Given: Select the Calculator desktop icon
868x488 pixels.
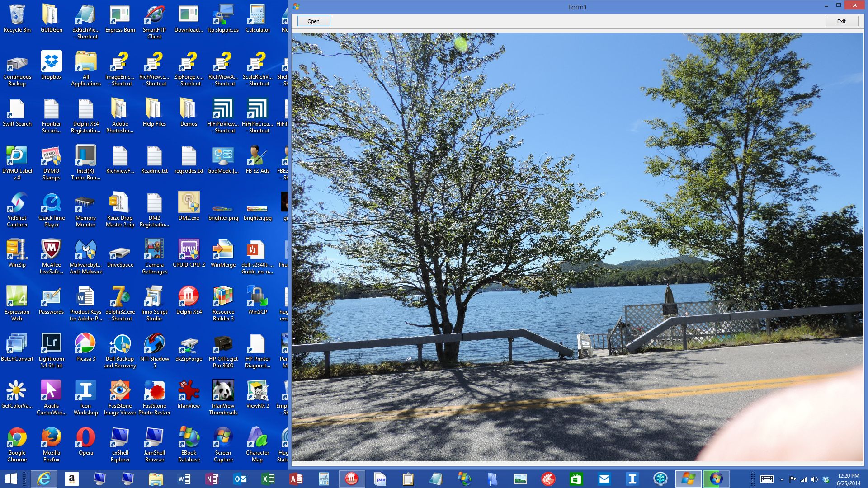Looking at the screenshot, I should click(258, 19).
